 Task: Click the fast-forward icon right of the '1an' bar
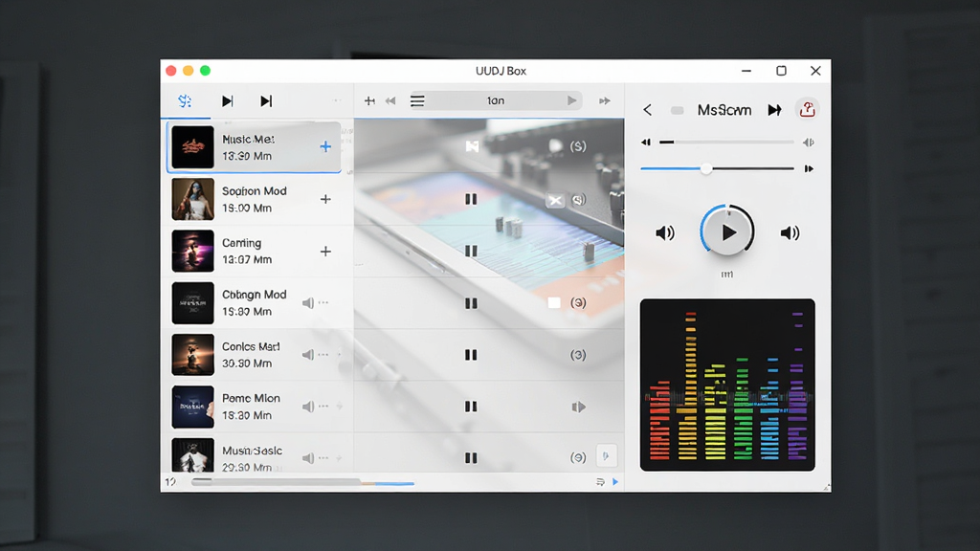point(605,100)
